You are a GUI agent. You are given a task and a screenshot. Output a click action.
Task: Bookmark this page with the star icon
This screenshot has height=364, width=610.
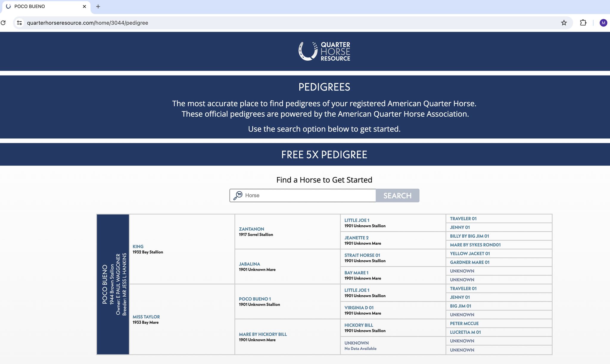(x=564, y=23)
